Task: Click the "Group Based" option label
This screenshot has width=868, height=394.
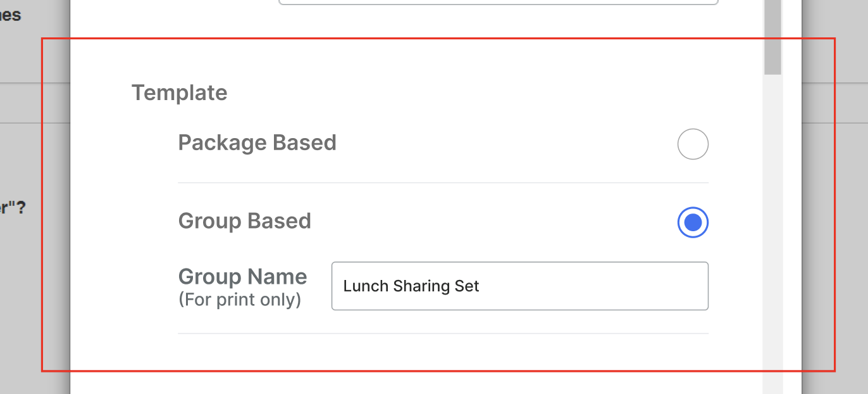Action: pos(245,221)
